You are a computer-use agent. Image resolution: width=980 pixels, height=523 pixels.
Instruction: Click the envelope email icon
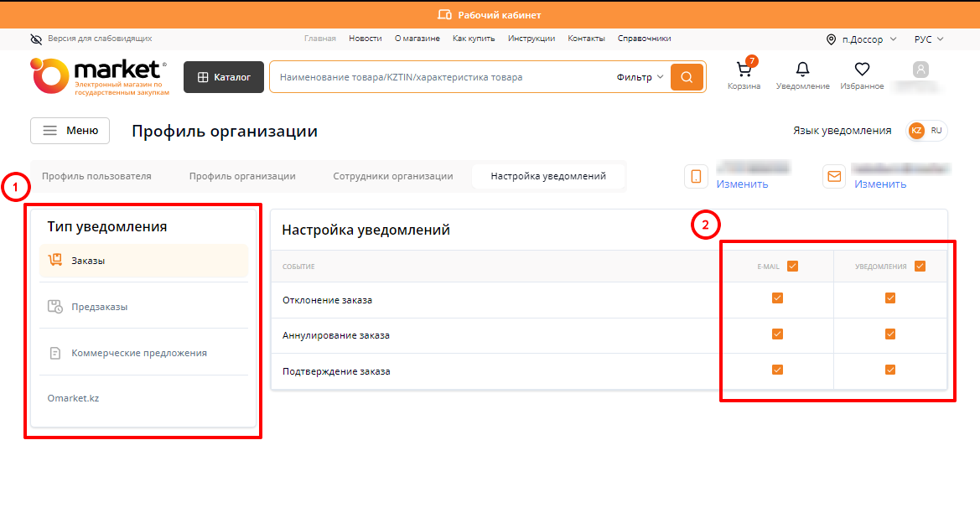[x=834, y=176]
